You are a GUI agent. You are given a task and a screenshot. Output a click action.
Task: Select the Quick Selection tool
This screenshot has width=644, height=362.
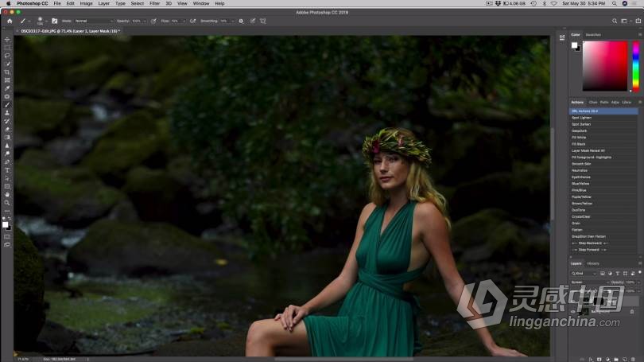pos(7,64)
